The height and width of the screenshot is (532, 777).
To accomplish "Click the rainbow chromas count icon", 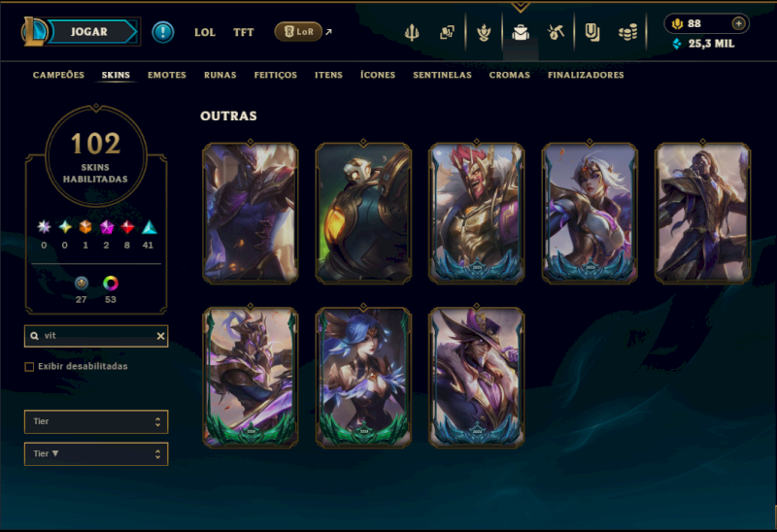I will (x=111, y=283).
